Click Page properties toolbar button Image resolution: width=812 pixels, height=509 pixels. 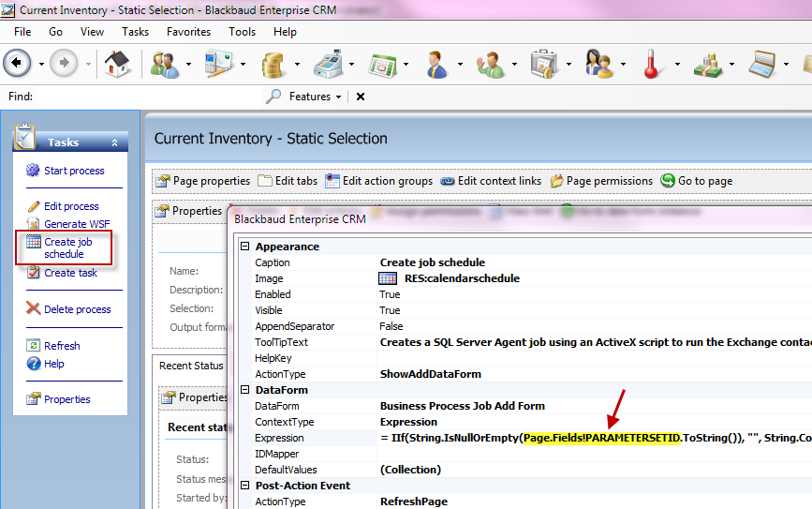[203, 181]
